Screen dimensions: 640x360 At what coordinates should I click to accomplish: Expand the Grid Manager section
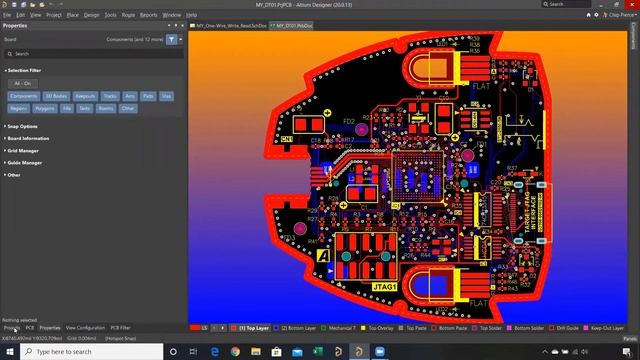(x=21, y=151)
